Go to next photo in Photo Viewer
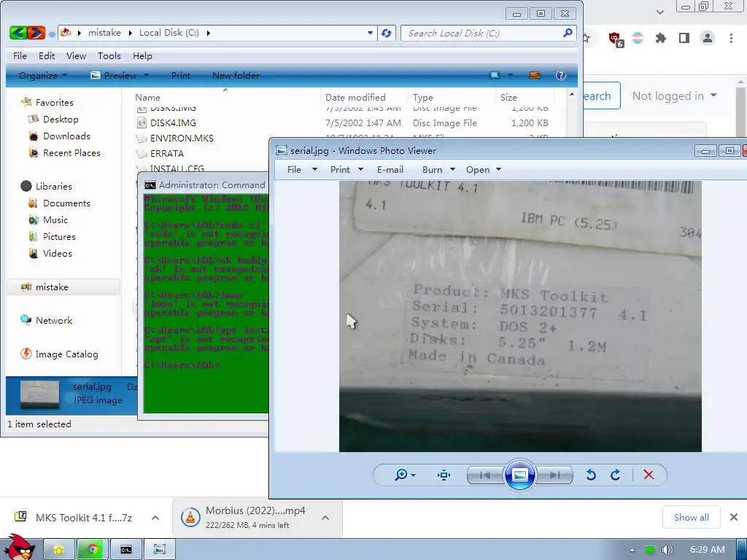Screen dimensions: 747x560 click(x=554, y=475)
